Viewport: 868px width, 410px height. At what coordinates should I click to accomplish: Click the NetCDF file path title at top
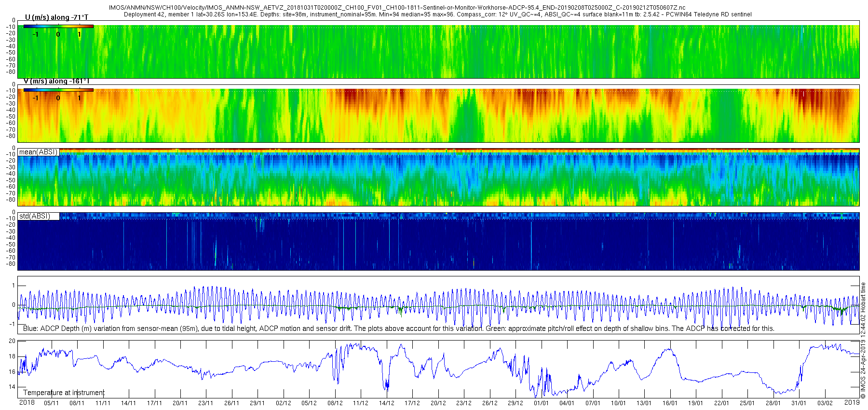coord(397,8)
